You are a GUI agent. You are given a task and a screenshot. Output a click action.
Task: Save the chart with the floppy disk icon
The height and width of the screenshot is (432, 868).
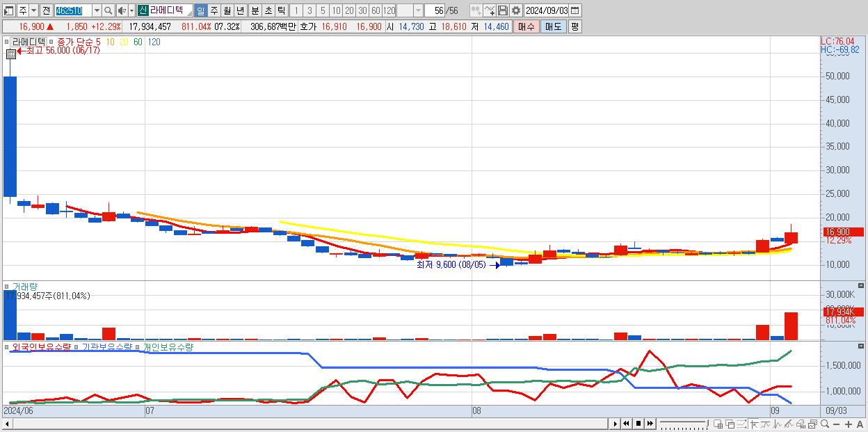coord(502,10)
